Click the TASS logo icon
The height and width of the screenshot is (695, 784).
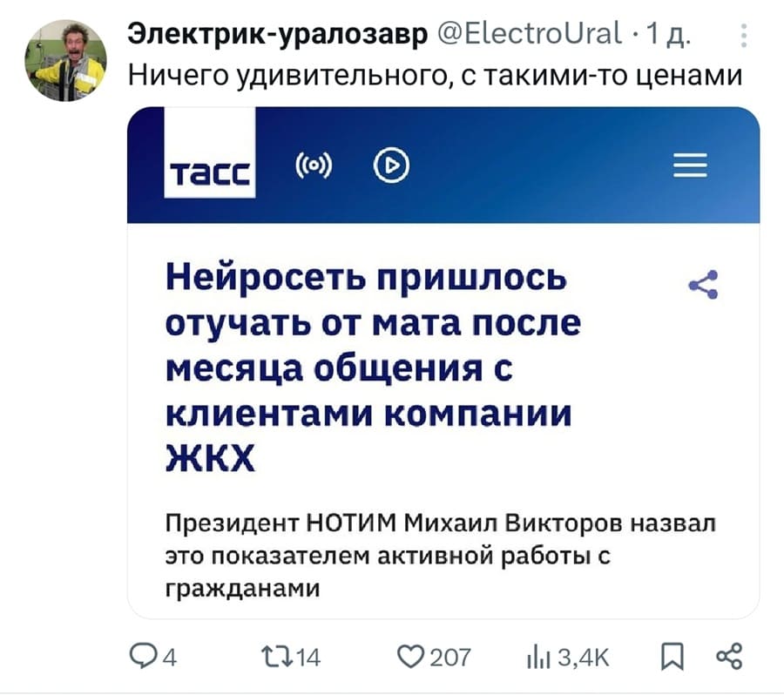click(x=209, y=165)
